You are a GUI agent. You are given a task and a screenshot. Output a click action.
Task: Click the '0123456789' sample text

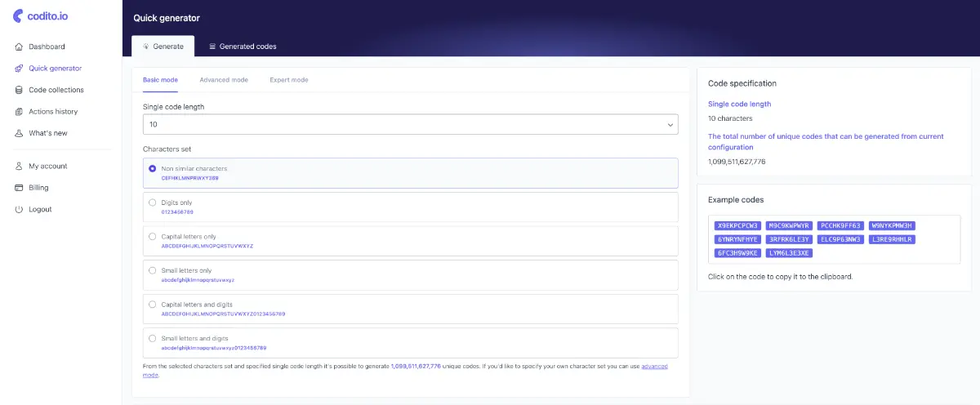click(x=177, y=212)
